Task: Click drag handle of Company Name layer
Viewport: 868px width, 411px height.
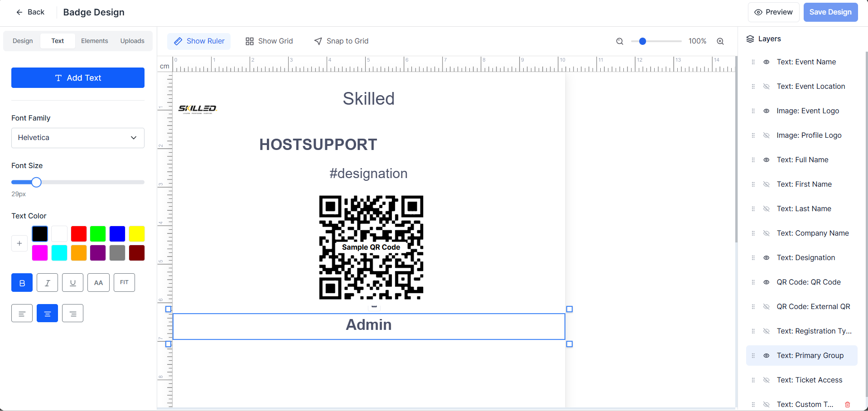Action: [753, 233]
